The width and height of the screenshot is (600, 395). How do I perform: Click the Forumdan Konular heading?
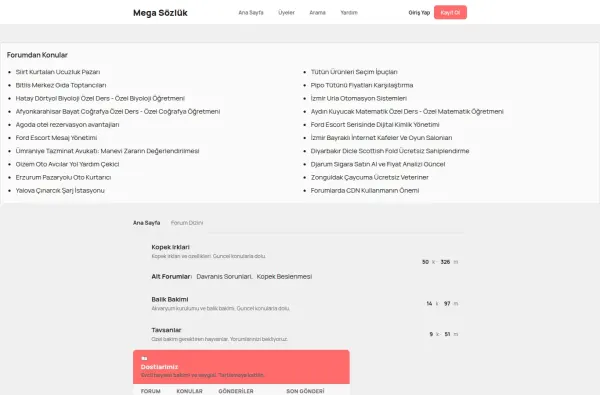tap(37, 55)
